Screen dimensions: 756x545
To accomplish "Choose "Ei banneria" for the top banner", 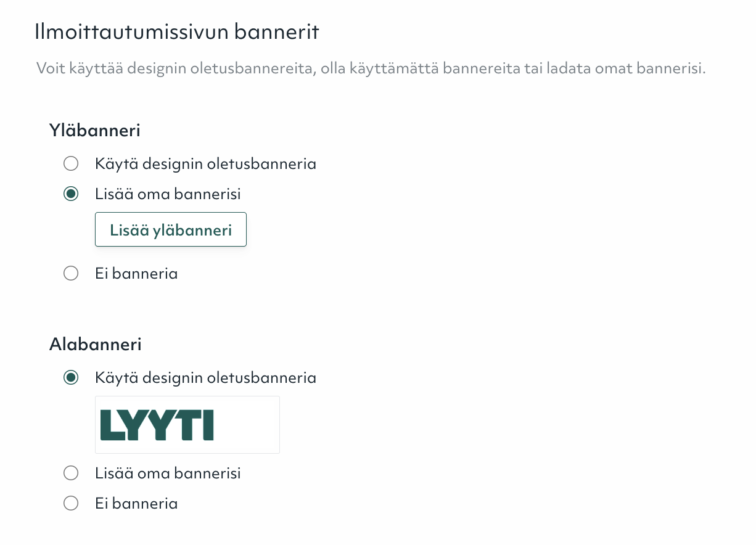I will click(x=71, y=273).
